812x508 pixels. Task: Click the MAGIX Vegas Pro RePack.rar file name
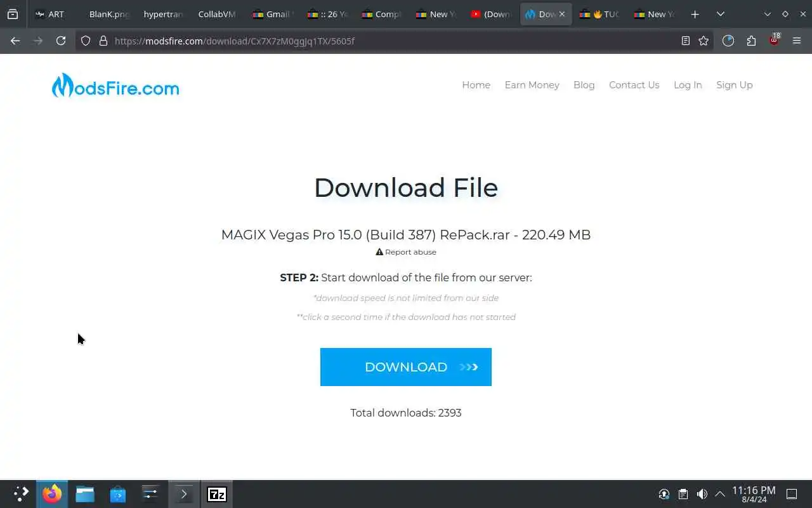point(365,235)
